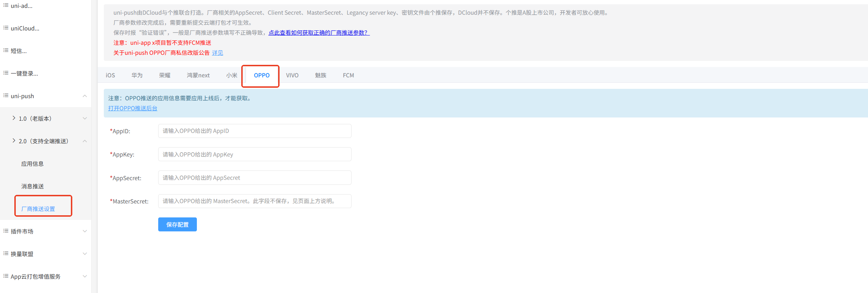This screenshot has width=868, height=293.
Task: Switch to the 华为 tab
Action: click(137, 75)
